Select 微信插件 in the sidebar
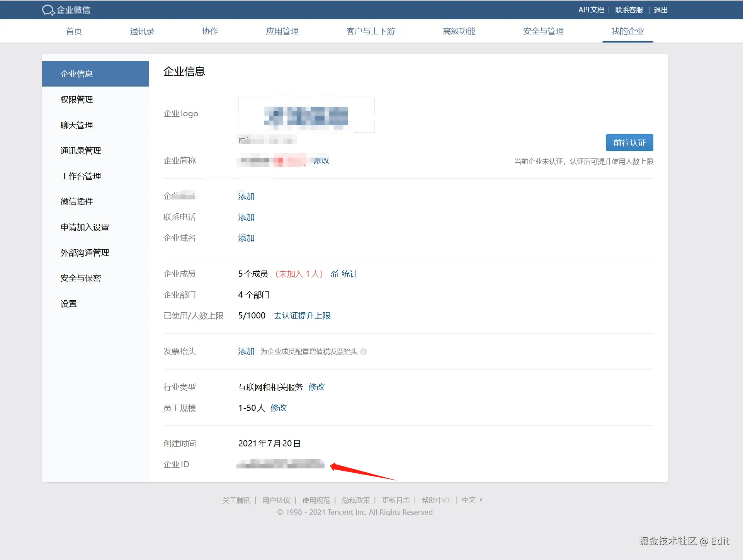This screenshot has height=560, width=743. click(x=76, y=201)
